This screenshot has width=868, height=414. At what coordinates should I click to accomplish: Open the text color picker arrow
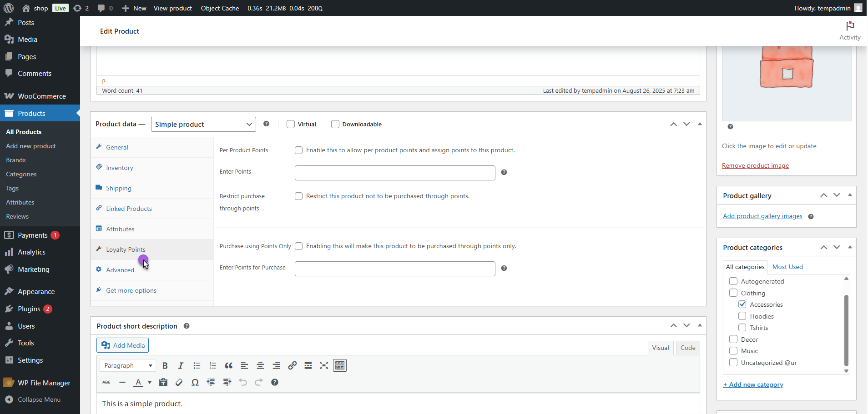(150, 383)
